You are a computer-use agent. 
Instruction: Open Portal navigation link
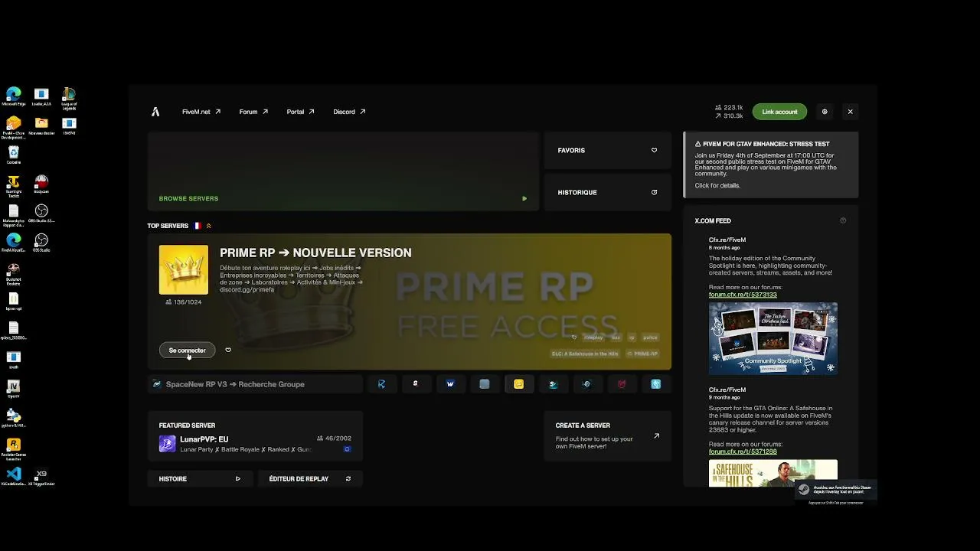click(301, 112)
